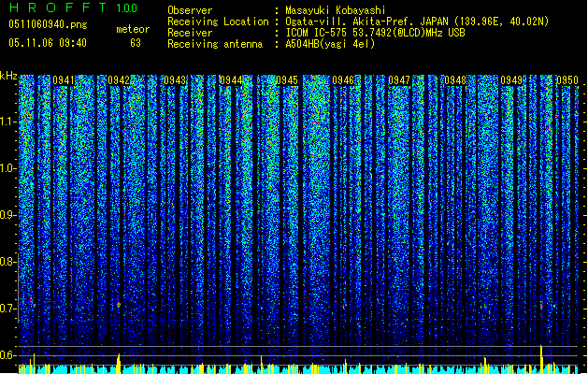Click the Receiving Location label

coord(218,22)
